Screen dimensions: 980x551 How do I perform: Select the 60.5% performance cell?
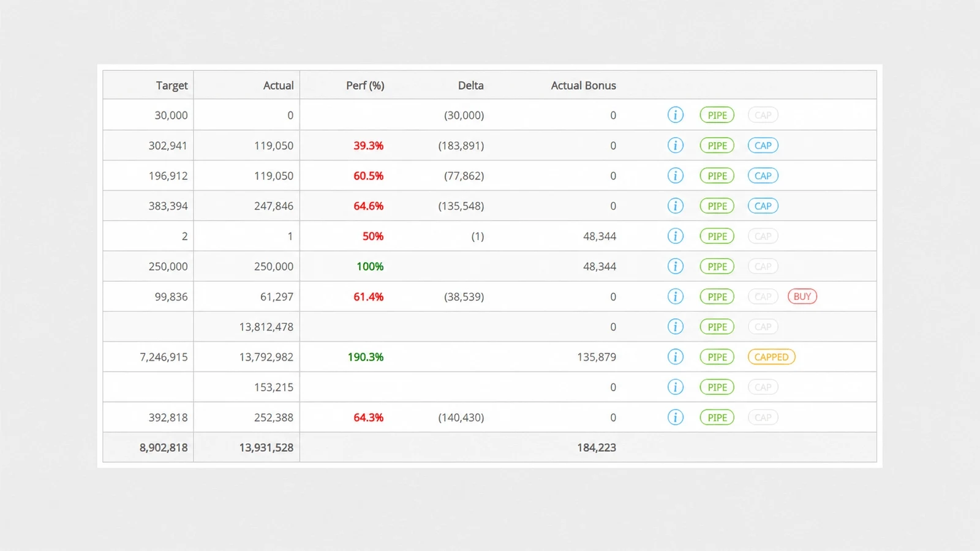[368, 176]
